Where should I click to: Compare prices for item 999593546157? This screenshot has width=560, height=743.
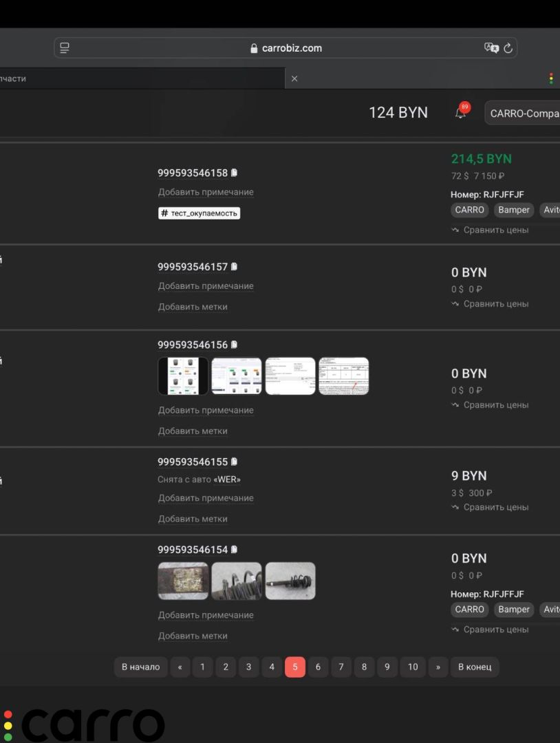coord(490,304)
